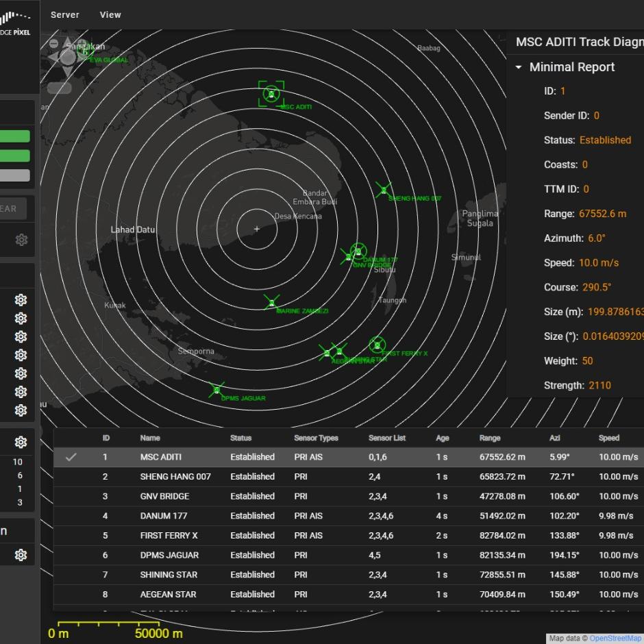
Task: Open the dimmed gear settings below CLEAR button
Action: click(x=21, y=240)
